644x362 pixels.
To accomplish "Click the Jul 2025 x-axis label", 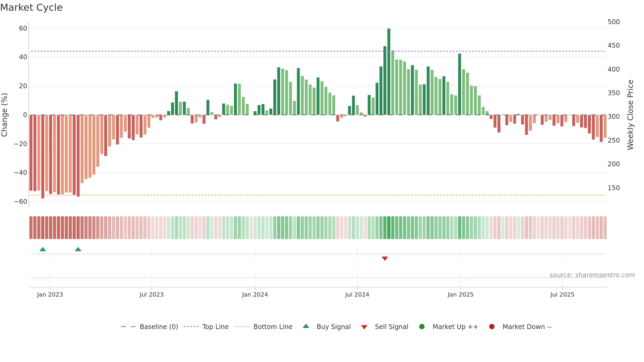I will 562,294.
